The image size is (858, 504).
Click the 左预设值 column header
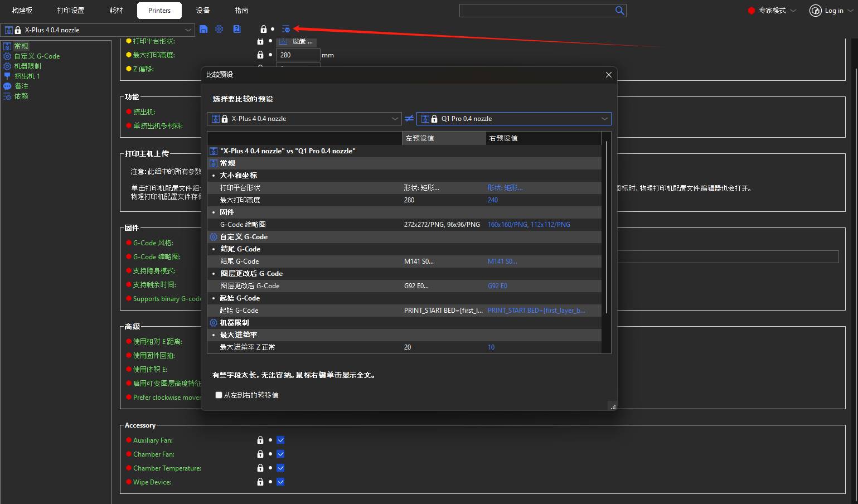click(x=444, y=138)
